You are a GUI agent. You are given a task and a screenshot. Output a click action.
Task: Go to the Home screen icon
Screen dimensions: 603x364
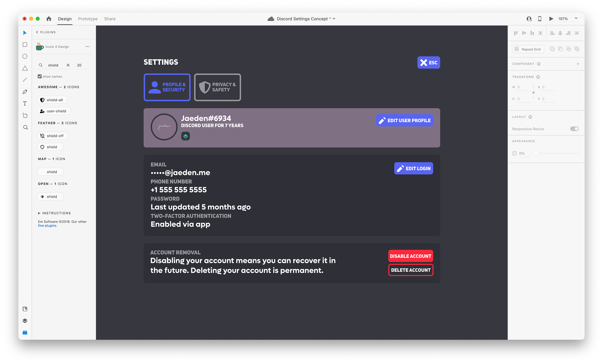49,19
